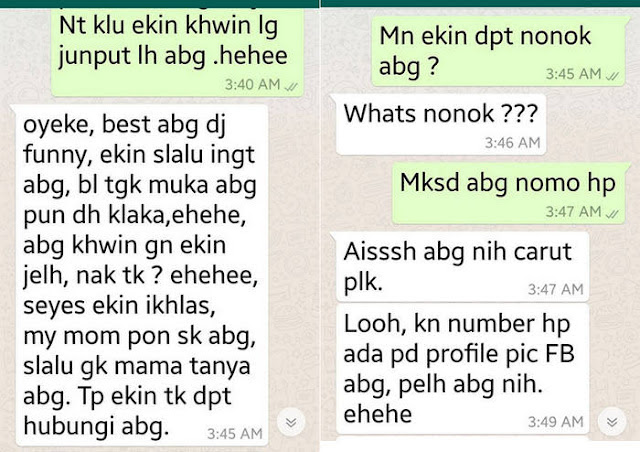Viewport: 640px width, 452px height.
Task: Tap 3:47 AM timestamp on 'Aisssh' message
Action: (556, 289)
